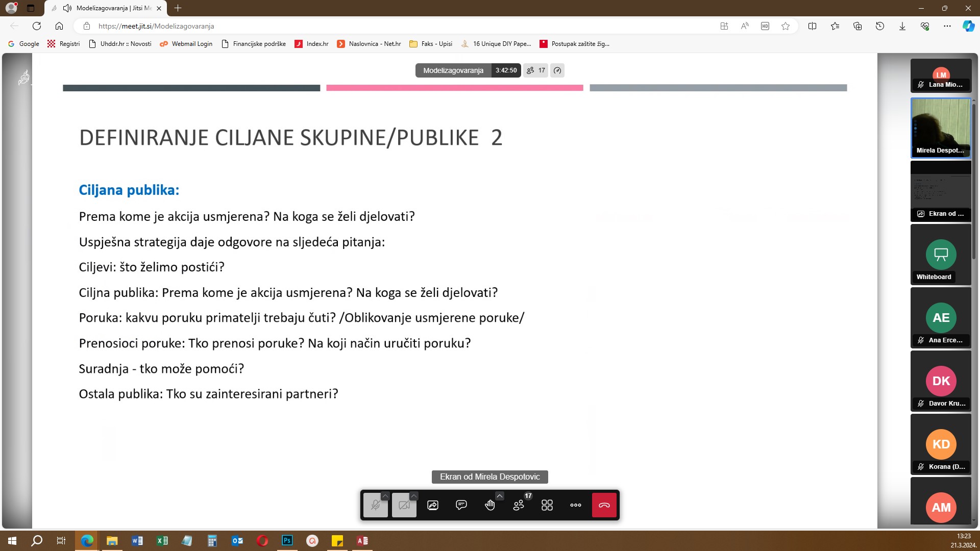Viewport: 980px width, 551px height.
Task: Expand audio settings arrow above microphone
Action: (x=385, y=495)
